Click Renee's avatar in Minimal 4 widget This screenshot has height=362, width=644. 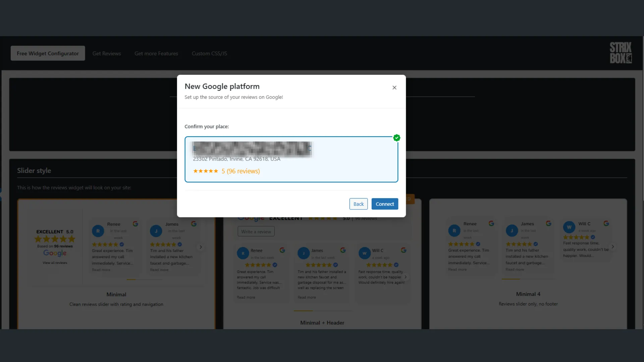pyautogui.click(x=454, y=231)
